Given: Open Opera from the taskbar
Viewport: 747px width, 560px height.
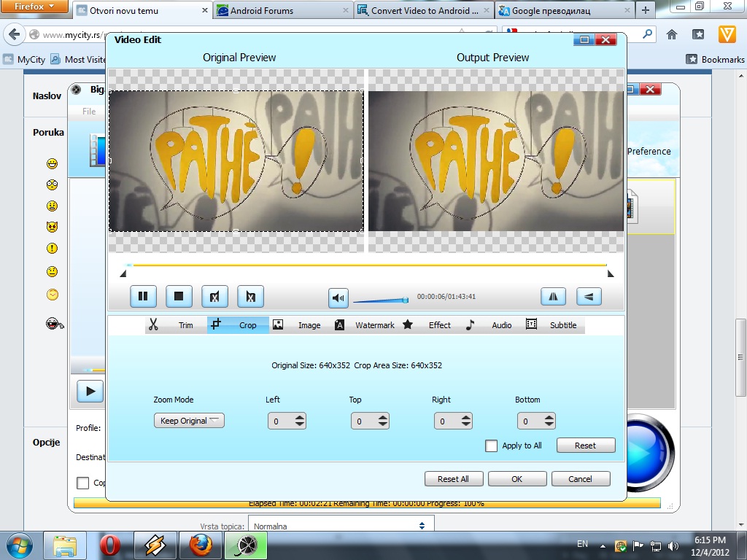Looking at the screenshot, I should point(110,545).
